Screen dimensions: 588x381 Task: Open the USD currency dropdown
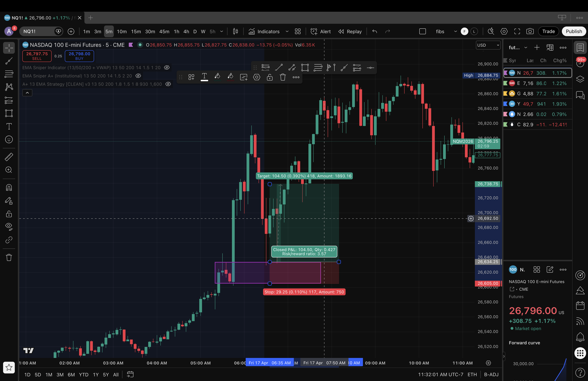click(x=488, y=45)
